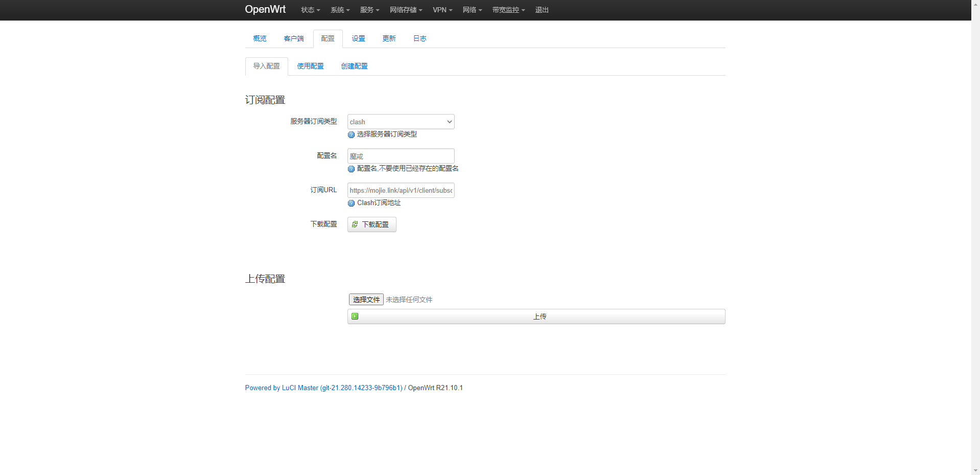Click the green upload icon on 上传 bar
Viewport: 980px width, 475px height.
(x=355, y=316)
